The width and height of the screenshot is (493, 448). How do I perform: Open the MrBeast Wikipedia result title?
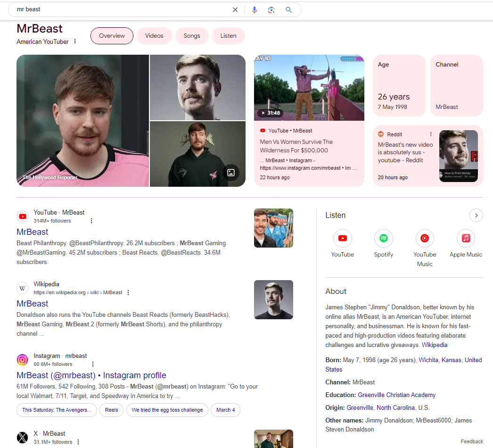click(x=33, y=304)
